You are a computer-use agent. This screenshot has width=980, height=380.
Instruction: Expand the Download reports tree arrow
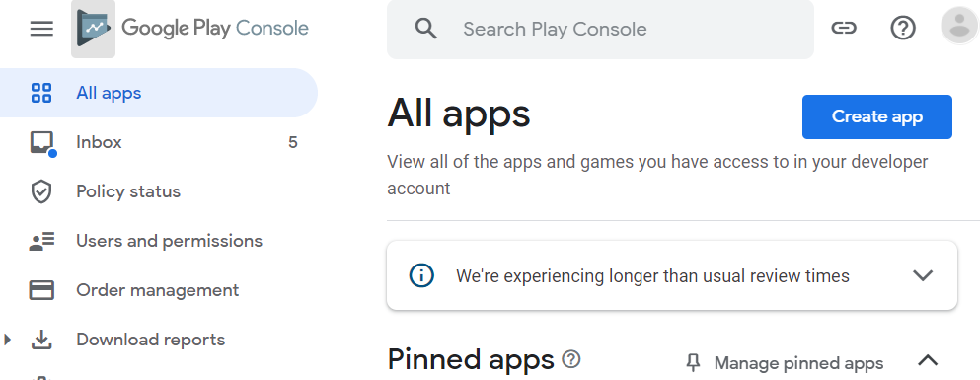(x=8, y=340)
